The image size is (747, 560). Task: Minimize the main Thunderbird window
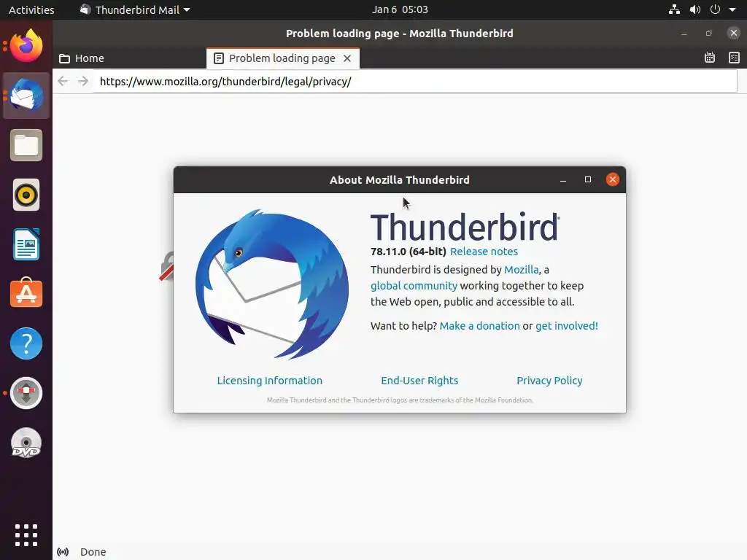coord(684,34)
